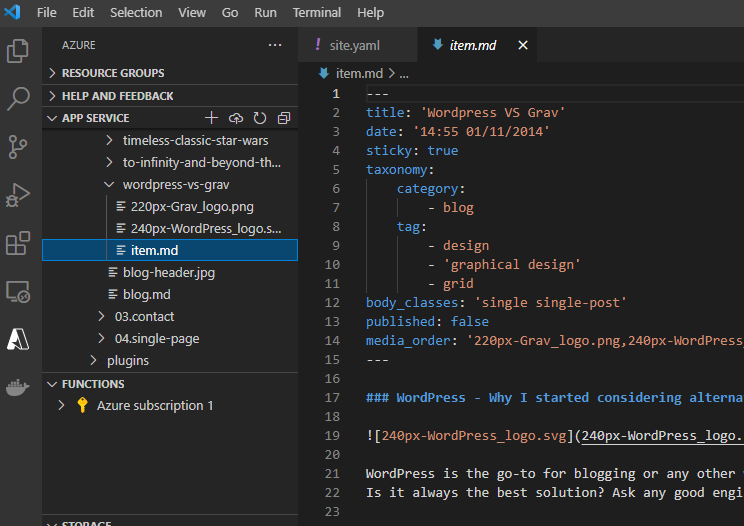Viewport: 744px width, 526px height.
Task: Close the item.md editor tab
Action: click(x=521, y=45)
